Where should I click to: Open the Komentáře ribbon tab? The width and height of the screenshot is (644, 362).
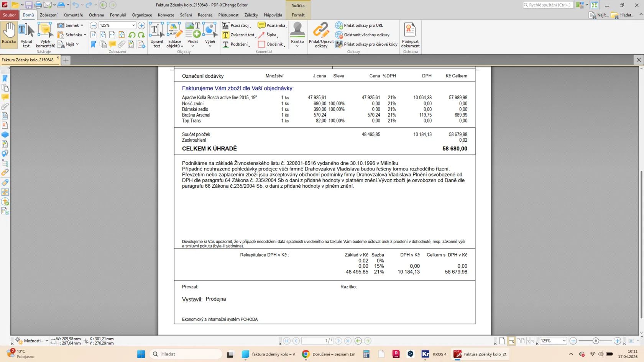pos(73,15)
